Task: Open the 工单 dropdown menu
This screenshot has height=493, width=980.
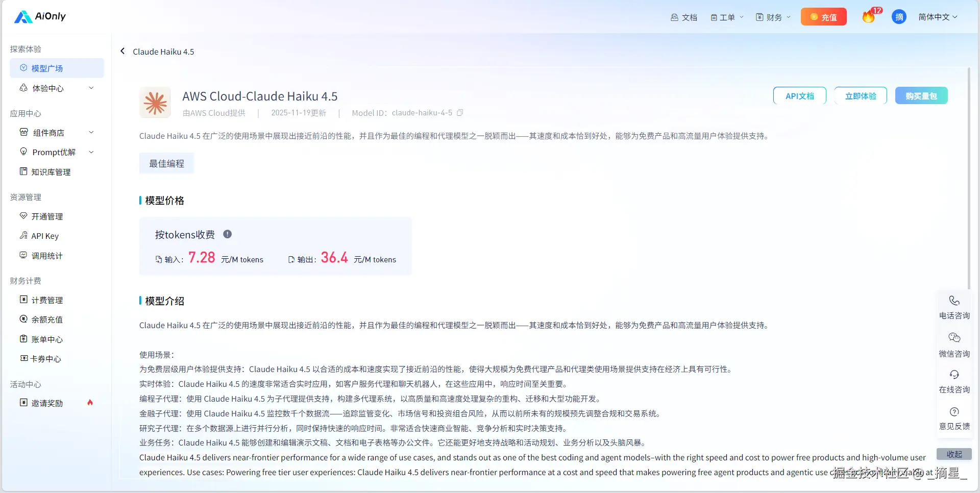Action: click(727, 17)
